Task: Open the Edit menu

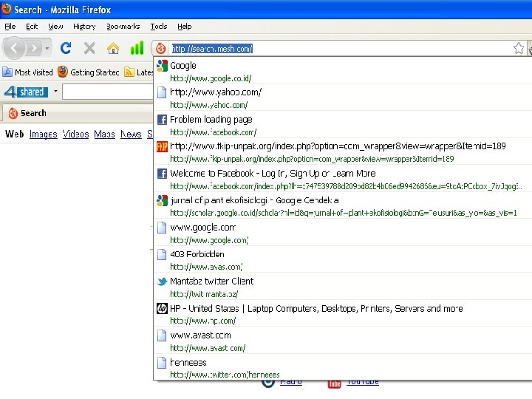Action: click(32, 27)
